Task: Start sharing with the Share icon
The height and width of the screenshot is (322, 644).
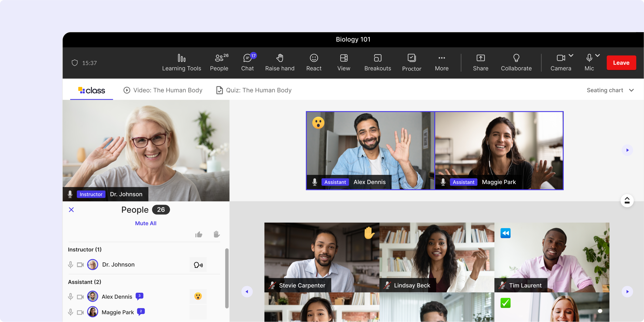Action: click(480, 62)
